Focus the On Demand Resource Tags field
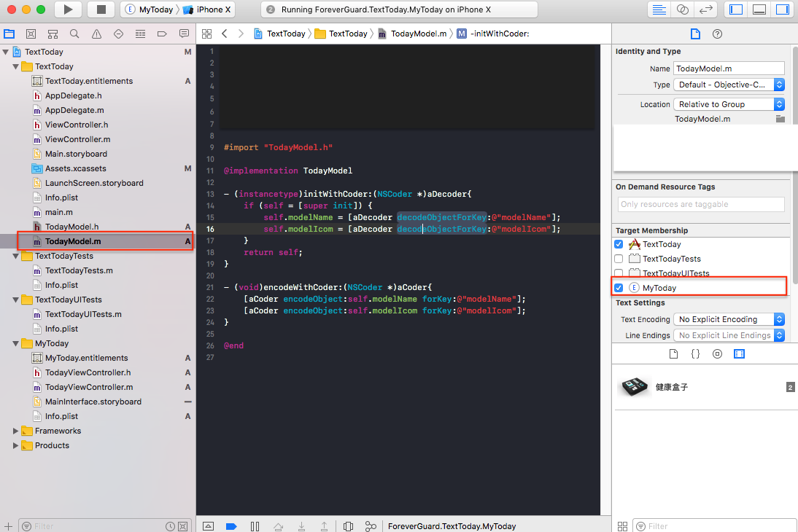 (x=702, y=205)
